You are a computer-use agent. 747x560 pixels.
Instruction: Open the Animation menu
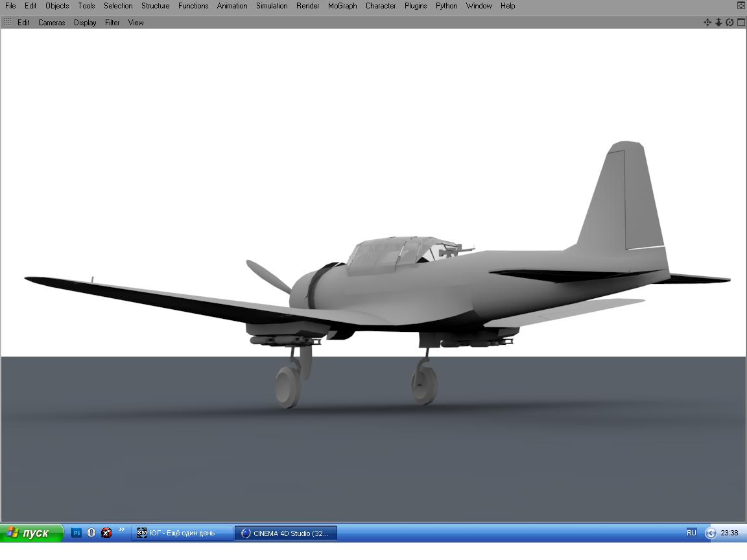click(x=232, y=6)
